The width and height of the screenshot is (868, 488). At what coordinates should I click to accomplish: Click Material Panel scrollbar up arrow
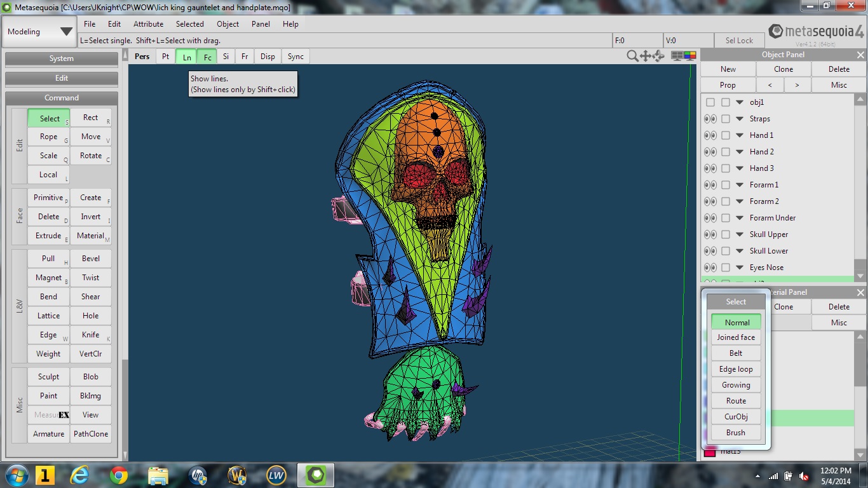(x=860, y=338)
